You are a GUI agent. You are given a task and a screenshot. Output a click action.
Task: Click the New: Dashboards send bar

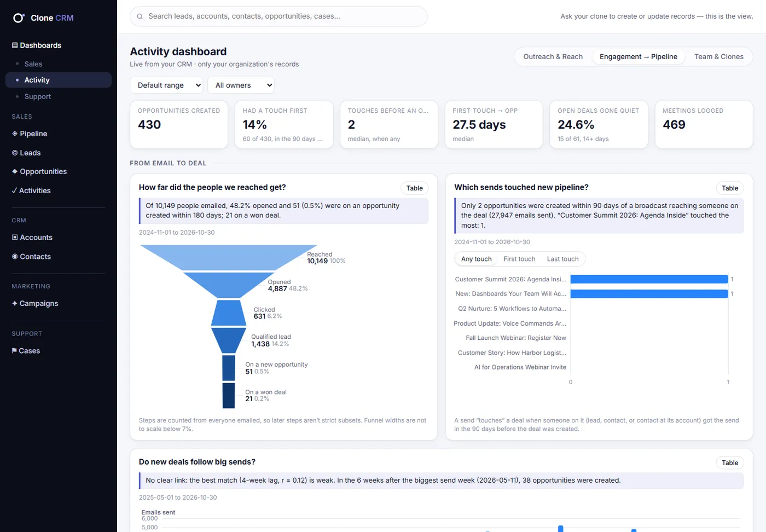coord(649,294)
